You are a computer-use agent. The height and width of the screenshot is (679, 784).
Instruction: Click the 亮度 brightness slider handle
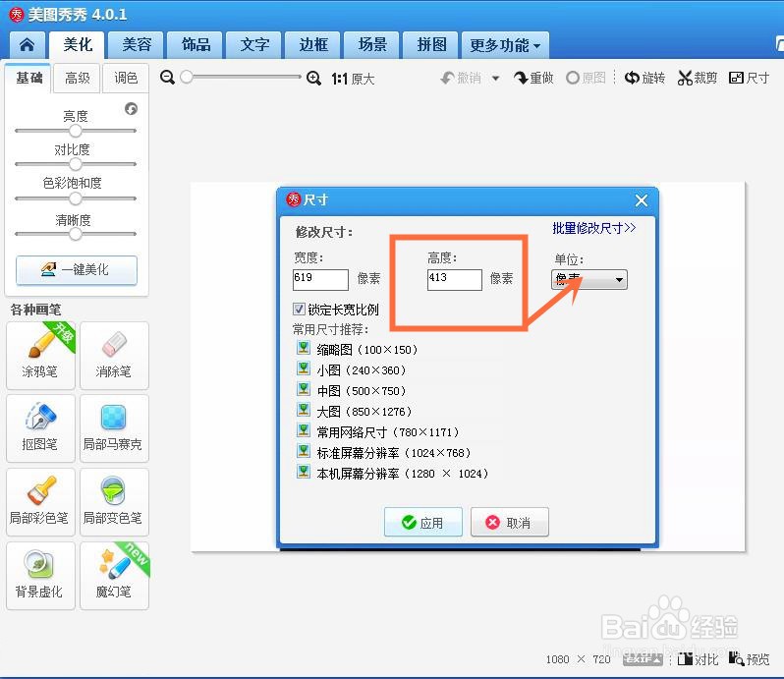pyautogui.click(x=76, y=131)
